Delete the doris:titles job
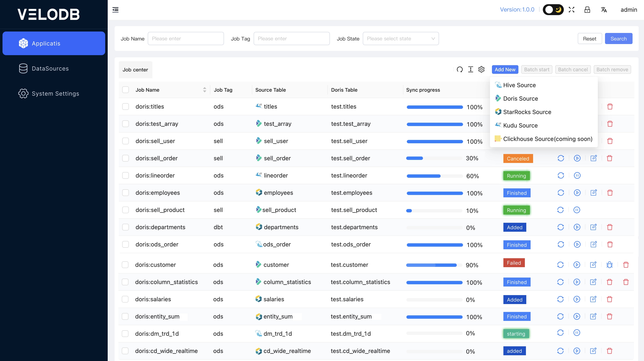 [610, 107]
